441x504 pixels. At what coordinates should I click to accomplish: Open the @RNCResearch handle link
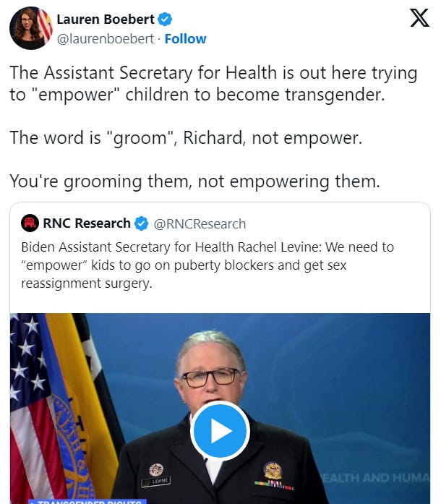[x=200, y=223]
